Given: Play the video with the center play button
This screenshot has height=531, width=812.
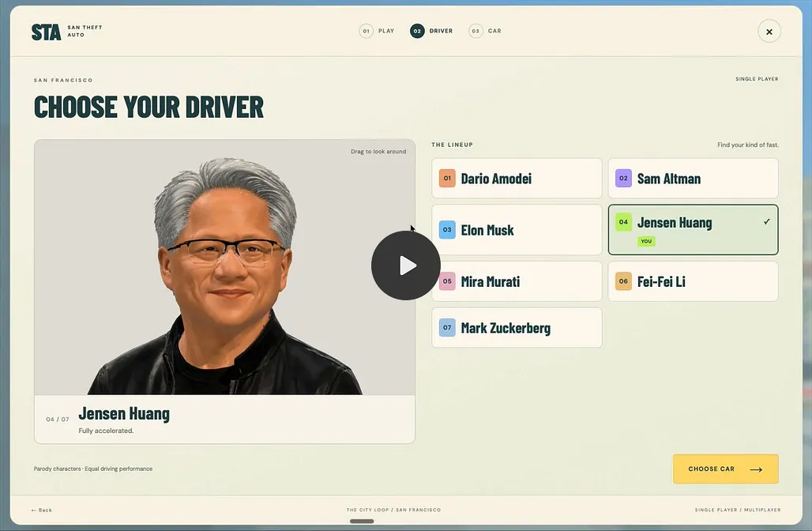Looking at the screenshot, I should pyautogui.click(x=406, y=265).
